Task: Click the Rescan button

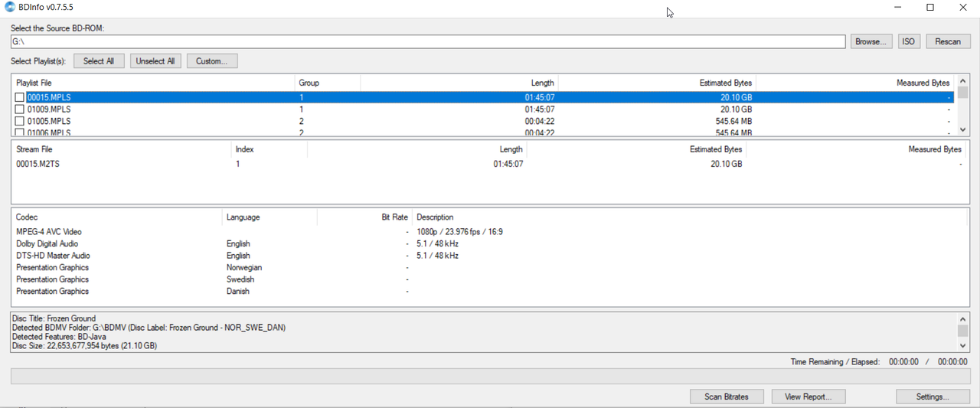Action: pos(948,41)
